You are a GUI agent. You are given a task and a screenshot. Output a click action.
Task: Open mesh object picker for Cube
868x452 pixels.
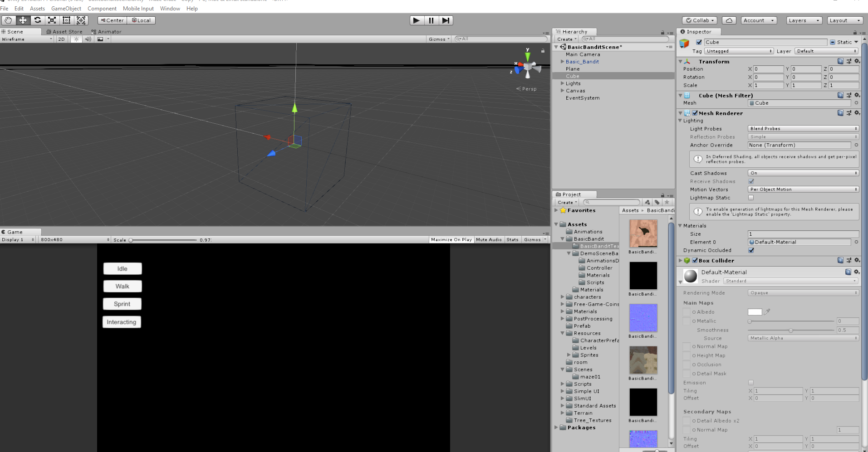[856, 103]
